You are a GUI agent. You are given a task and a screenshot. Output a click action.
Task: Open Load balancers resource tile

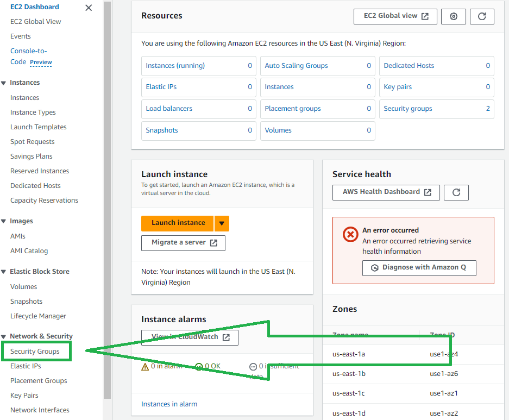coord(199,109)
